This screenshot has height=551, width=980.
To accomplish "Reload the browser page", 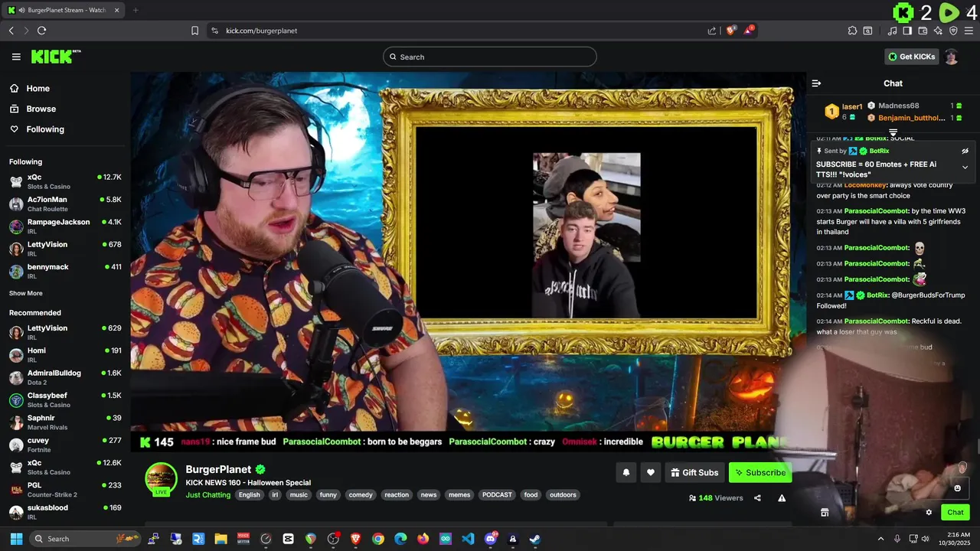I will click(x=41, y=31).
